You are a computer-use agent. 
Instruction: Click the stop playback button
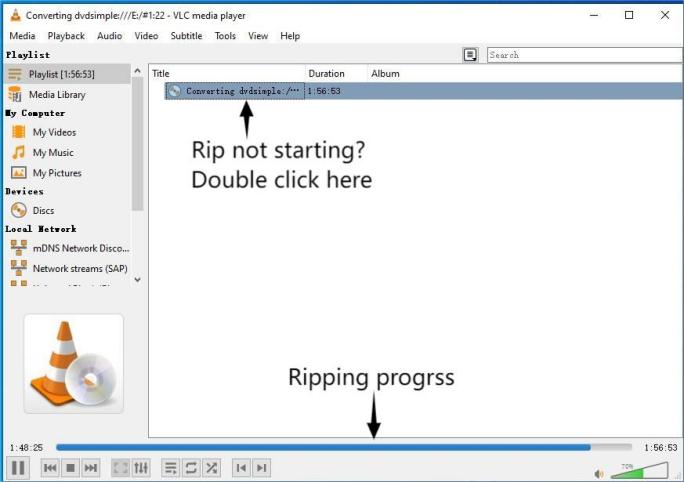click(70, 467)
